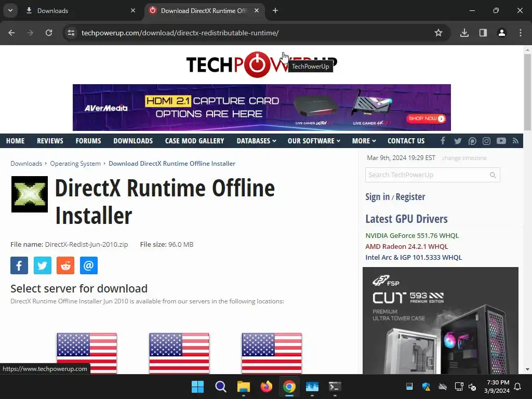Share on Twitter with bird button
This screenshot has height=399, width=532.
tap(43, 265)
